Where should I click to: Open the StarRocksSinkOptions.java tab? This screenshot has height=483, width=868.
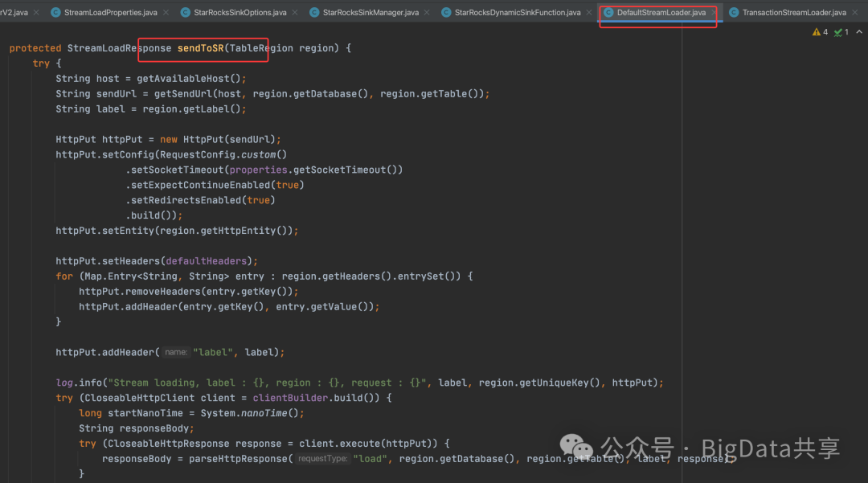(240, 12)
